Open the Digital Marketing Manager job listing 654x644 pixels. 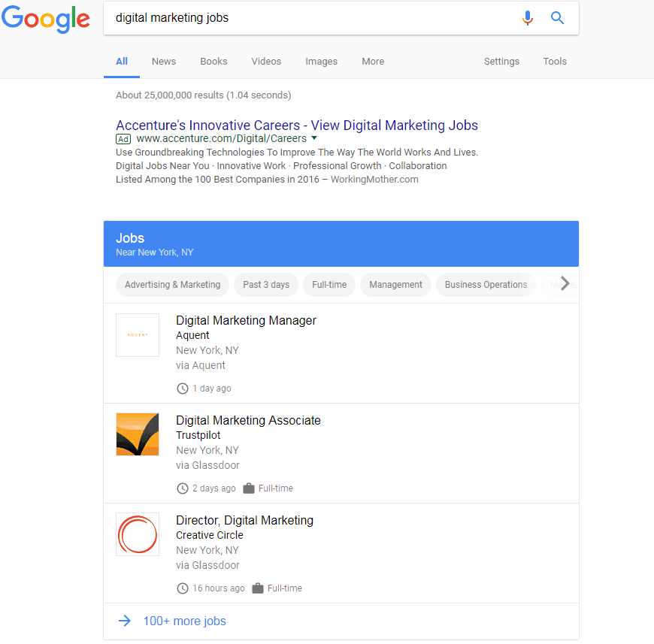(341, 353)
